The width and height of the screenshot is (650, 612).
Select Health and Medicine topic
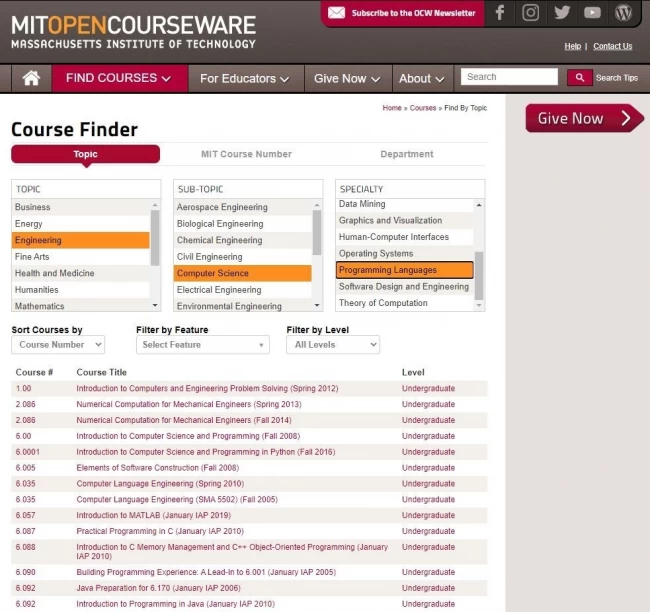80,273
